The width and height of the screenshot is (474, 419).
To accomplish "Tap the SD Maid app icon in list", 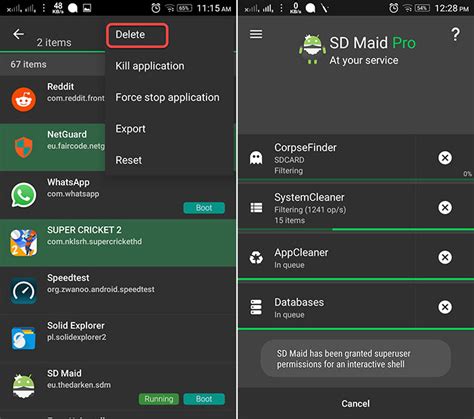I will point(24,386).
